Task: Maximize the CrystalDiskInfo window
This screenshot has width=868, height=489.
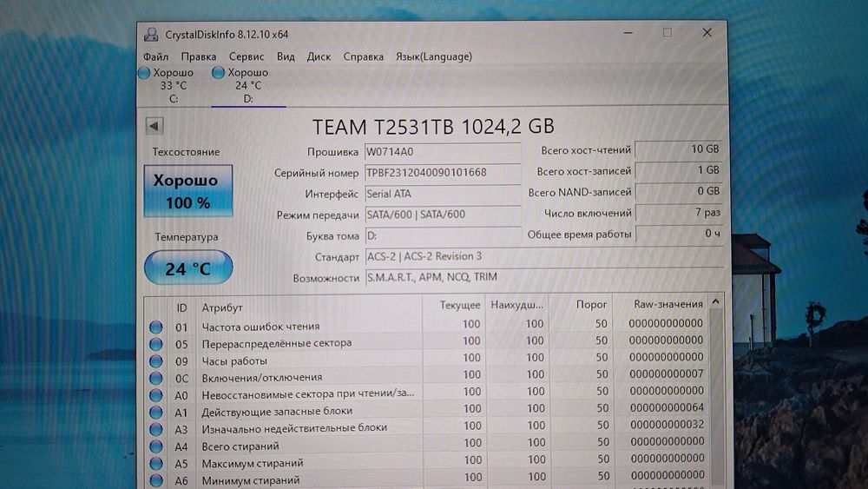Action: (667, 33)
